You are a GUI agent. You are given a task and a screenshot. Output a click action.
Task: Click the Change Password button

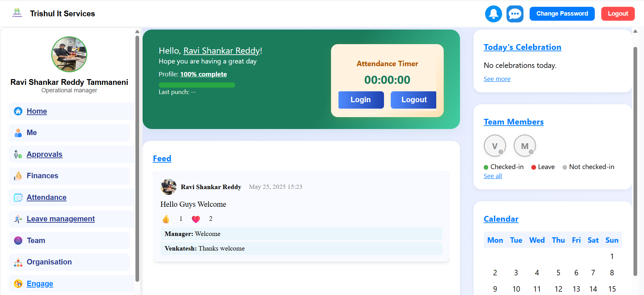pyautogui.click(x=562, y=14)
